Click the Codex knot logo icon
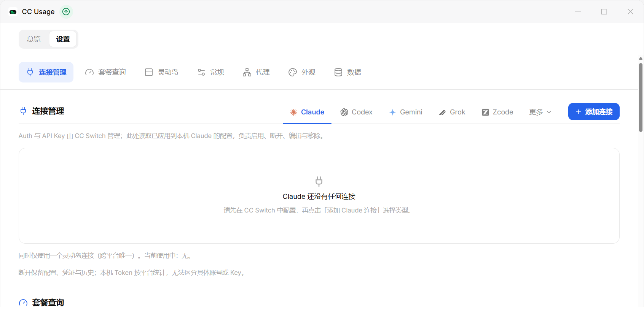The height and width of the screenshot is (325, 644). point(344,112)
